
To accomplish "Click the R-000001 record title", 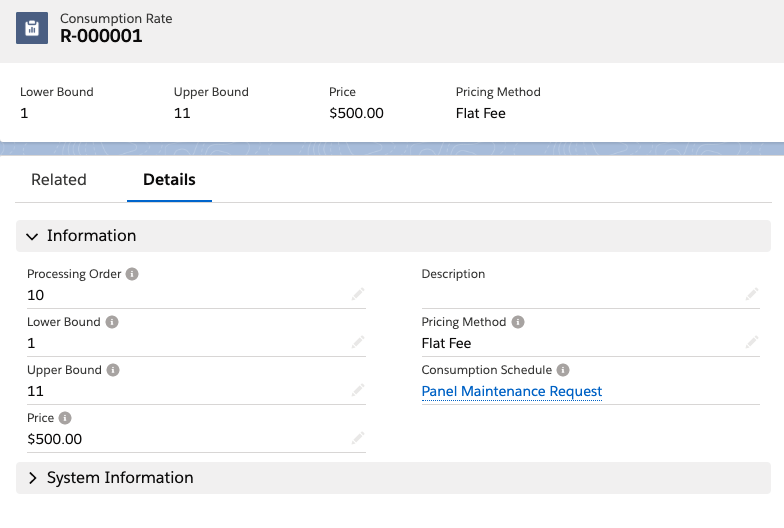I will [101, 36].
